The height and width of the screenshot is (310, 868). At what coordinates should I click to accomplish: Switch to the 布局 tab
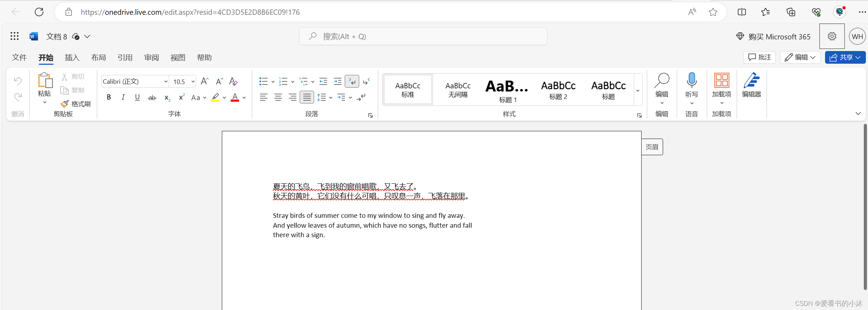point(99,57)
